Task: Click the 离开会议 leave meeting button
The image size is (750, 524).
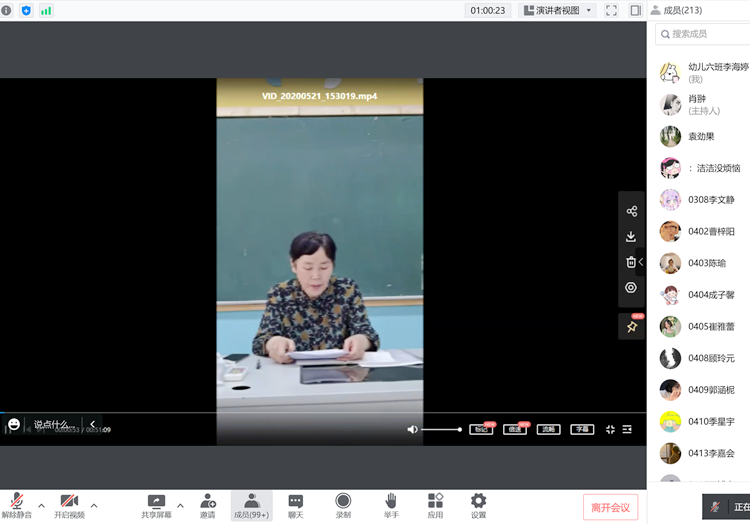Action: click(x=610, y=507)
